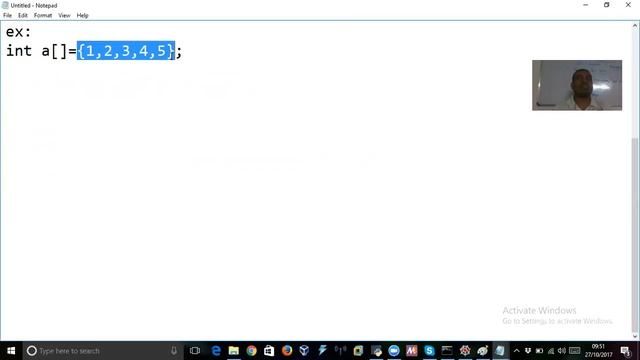640x360 pixels.
Task: Click the Notepad title bar icon
Action: (x=5, y=5)
